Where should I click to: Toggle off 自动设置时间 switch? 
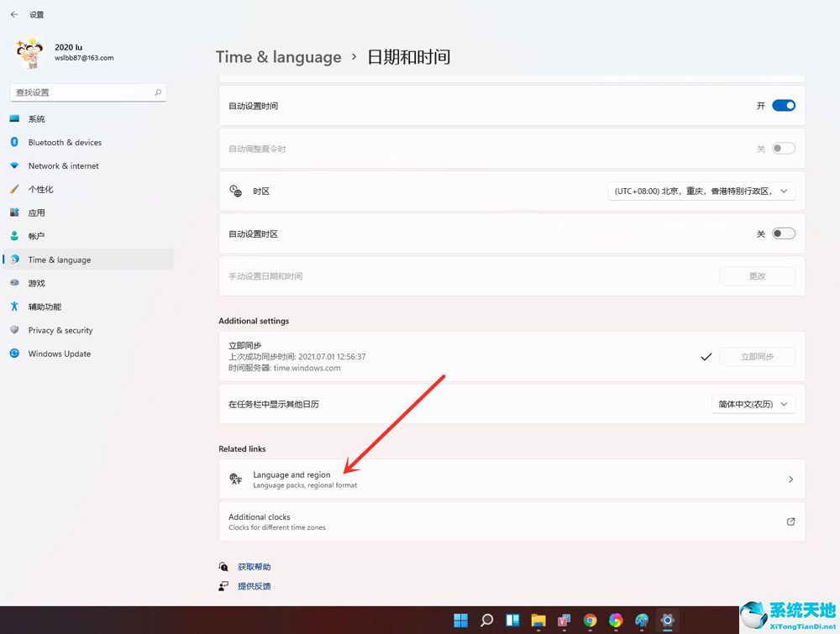coord(783,105)
